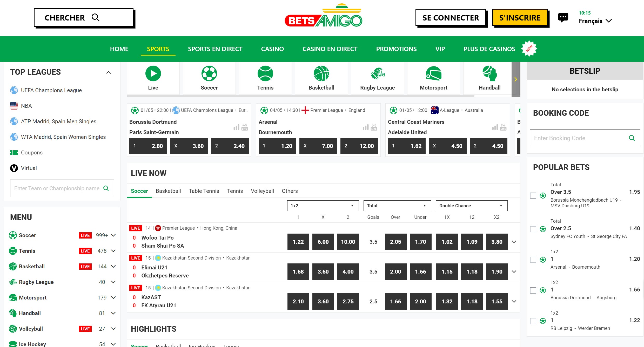Screen dimensions: 644x347
Task: Expand the Basketball menu chevron
Action: click(x=113, y=267)
